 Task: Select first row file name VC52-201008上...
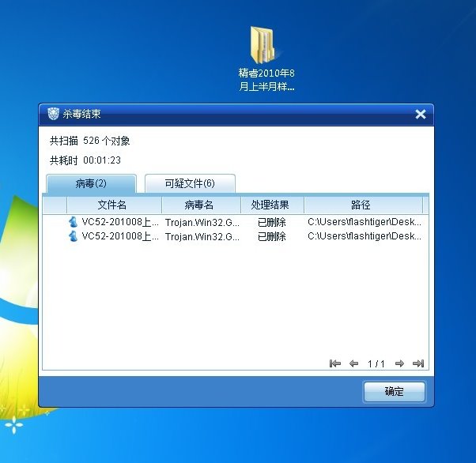point(120,222)
